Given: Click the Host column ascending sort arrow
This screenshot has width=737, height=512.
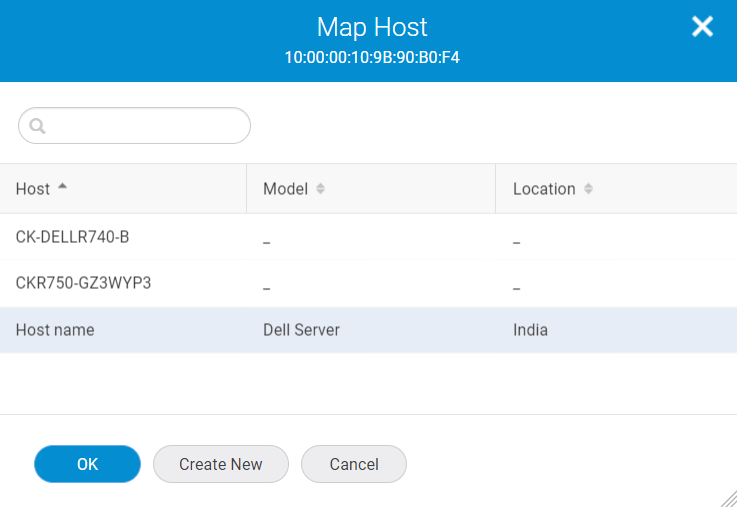Looking at the screenshot, I should 63,188.
